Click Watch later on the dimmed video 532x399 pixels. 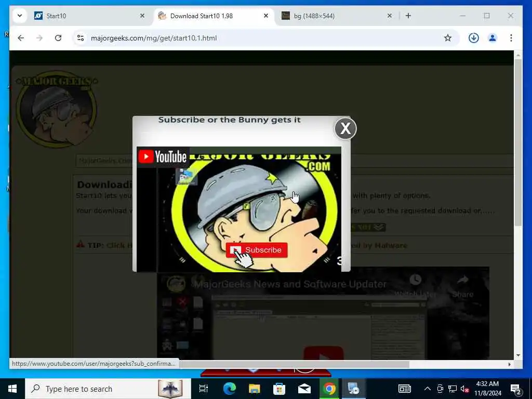(415, 286)
